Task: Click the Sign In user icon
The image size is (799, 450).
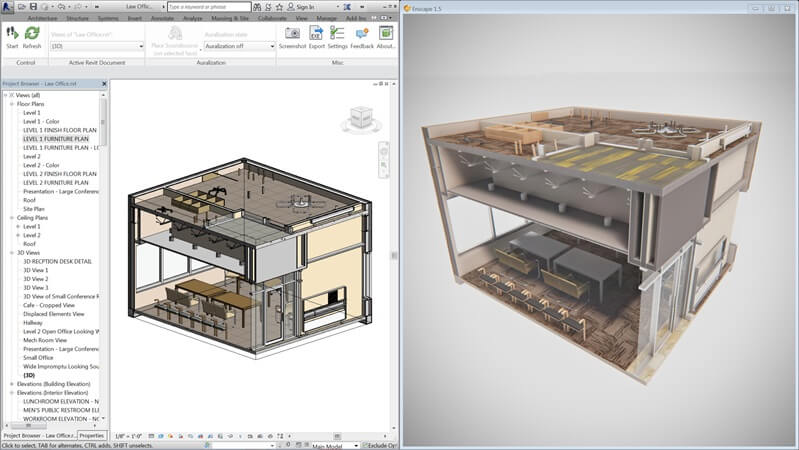Action: (291, 7)
